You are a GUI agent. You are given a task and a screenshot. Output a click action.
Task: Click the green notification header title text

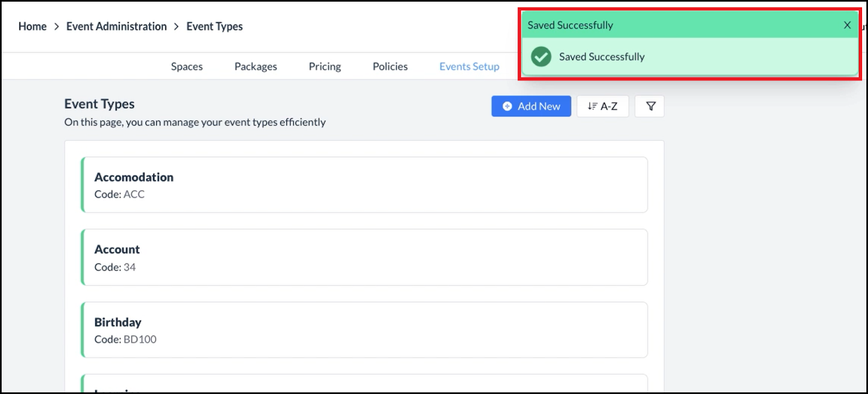[x=570, y=25]
